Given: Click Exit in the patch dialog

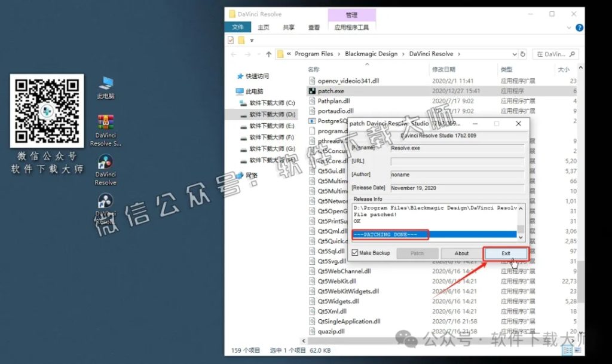Looking at the screenshot, I should pyautogui.click(x=505, y=253).
